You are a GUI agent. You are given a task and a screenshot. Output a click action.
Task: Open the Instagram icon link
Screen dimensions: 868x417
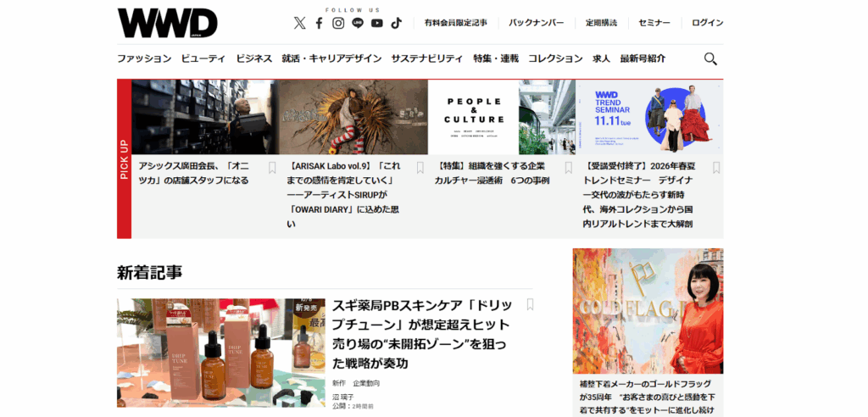coord(338,23)
